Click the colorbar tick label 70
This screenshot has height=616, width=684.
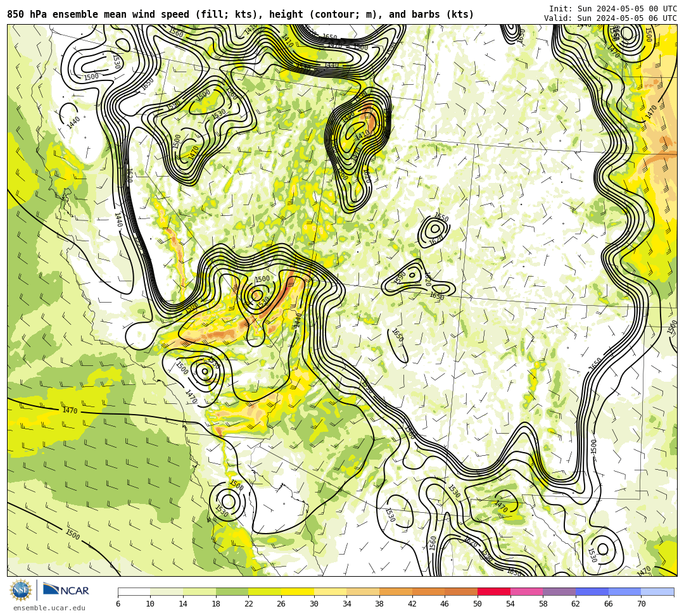[641, 604]
